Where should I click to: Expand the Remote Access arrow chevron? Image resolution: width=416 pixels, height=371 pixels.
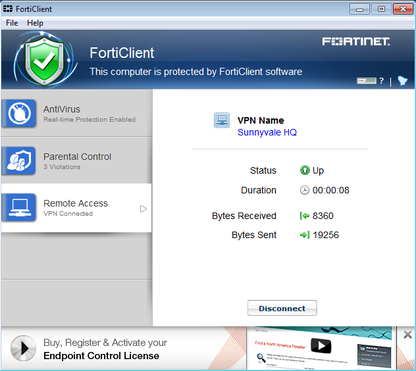(x=143, y=209)
